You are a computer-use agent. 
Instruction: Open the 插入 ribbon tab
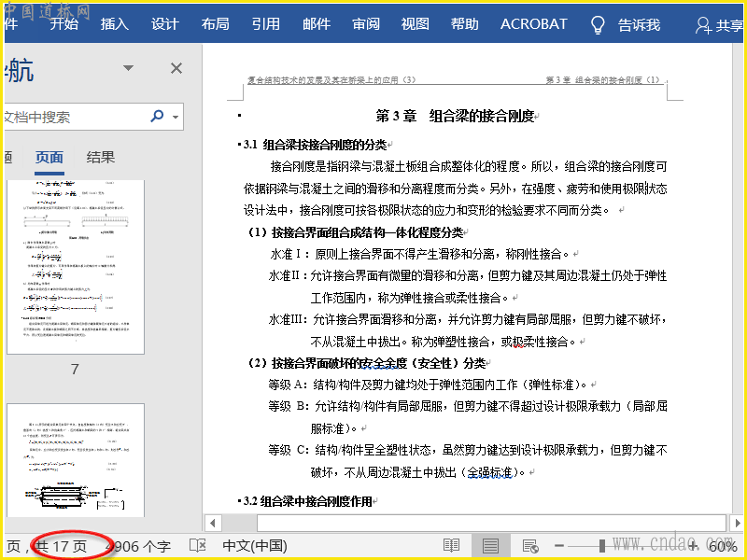pos(114,24)
